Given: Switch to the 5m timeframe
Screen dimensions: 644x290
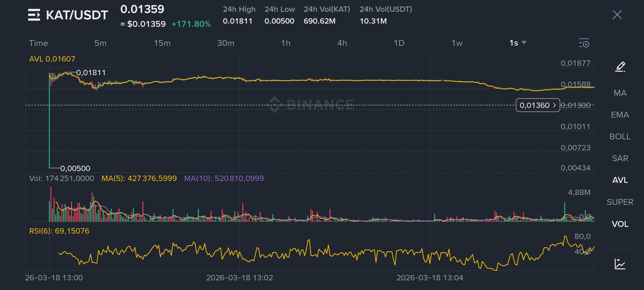Looking at the screenshot, I should (100, 43).
